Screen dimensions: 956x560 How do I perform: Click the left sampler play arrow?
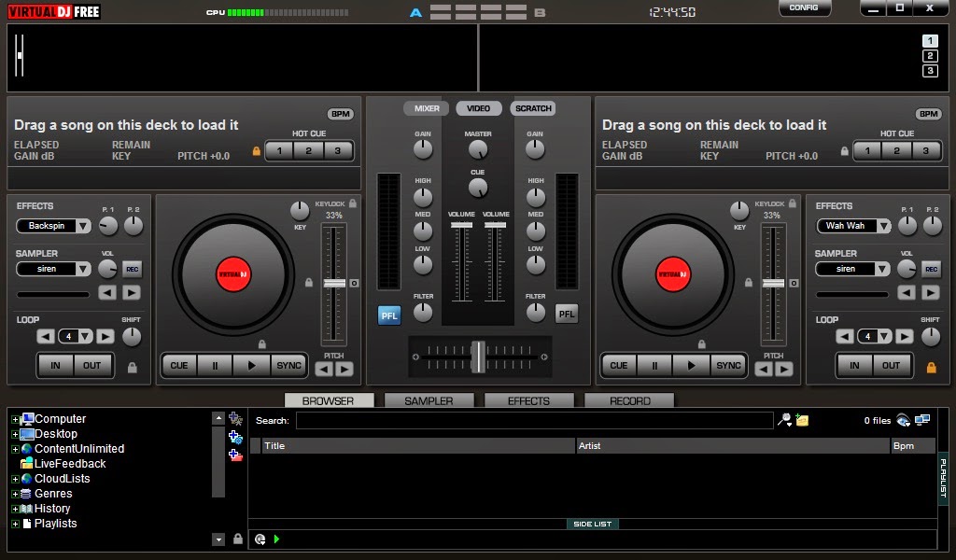[x=131, y=293]
